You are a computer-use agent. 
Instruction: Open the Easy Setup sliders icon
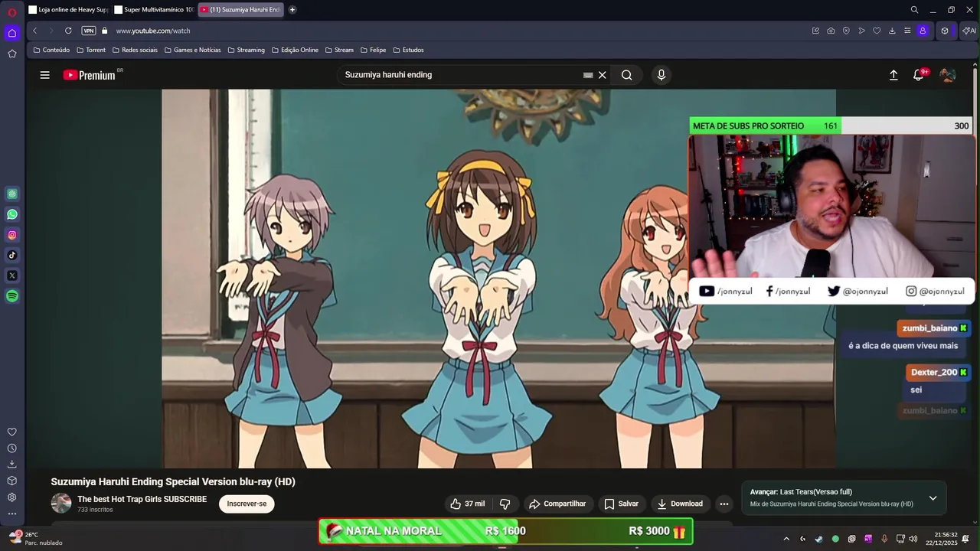[907, 31]
